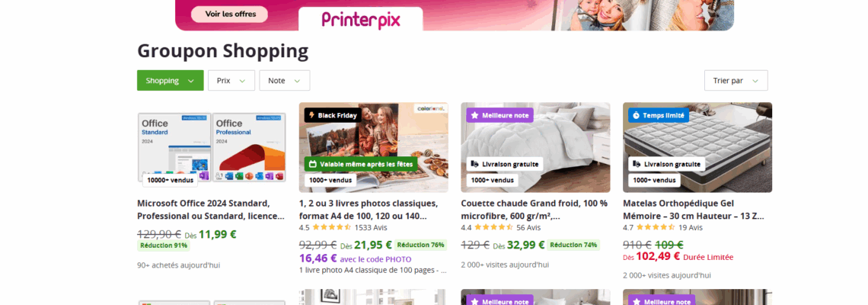Open the Note rating filter
The height and width of the screenshot is (305, 868).
(x=285, y=80)
